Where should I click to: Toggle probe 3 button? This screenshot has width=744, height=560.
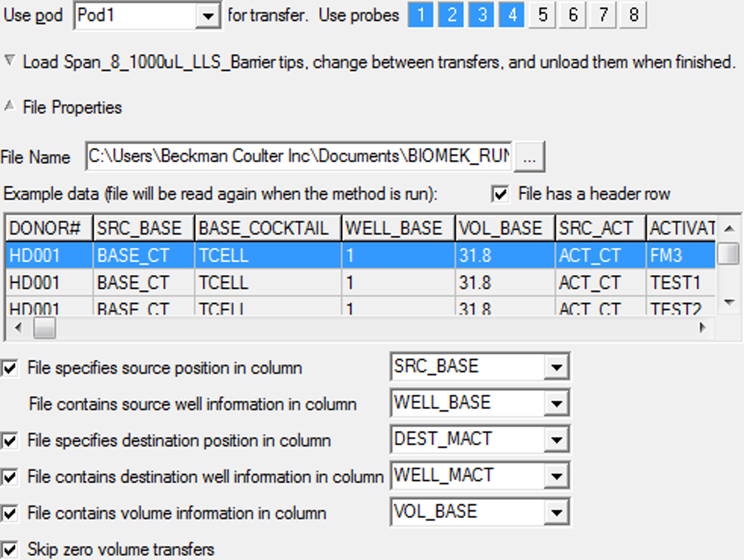481,15
